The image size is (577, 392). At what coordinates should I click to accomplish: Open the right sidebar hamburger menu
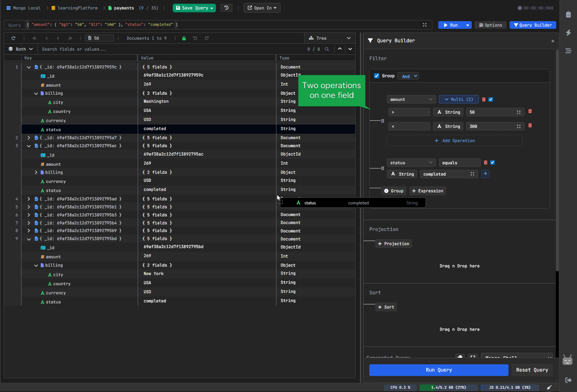tap(568, 51)
